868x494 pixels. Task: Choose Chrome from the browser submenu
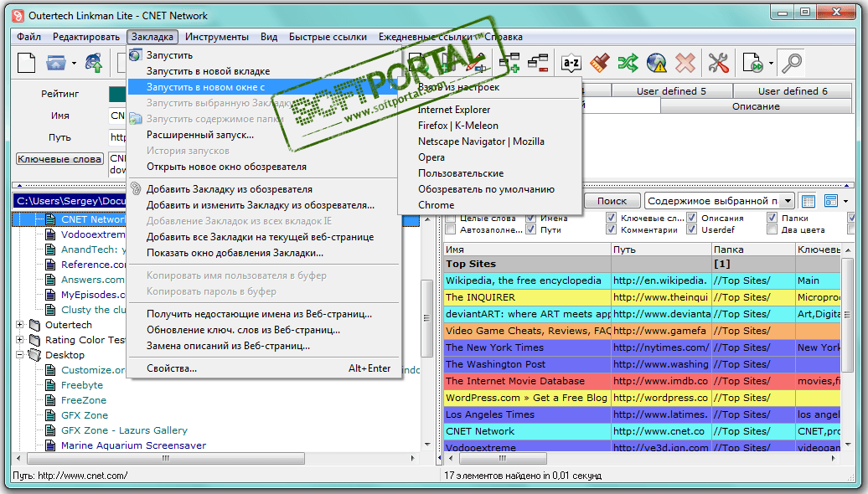coord(437,204)
